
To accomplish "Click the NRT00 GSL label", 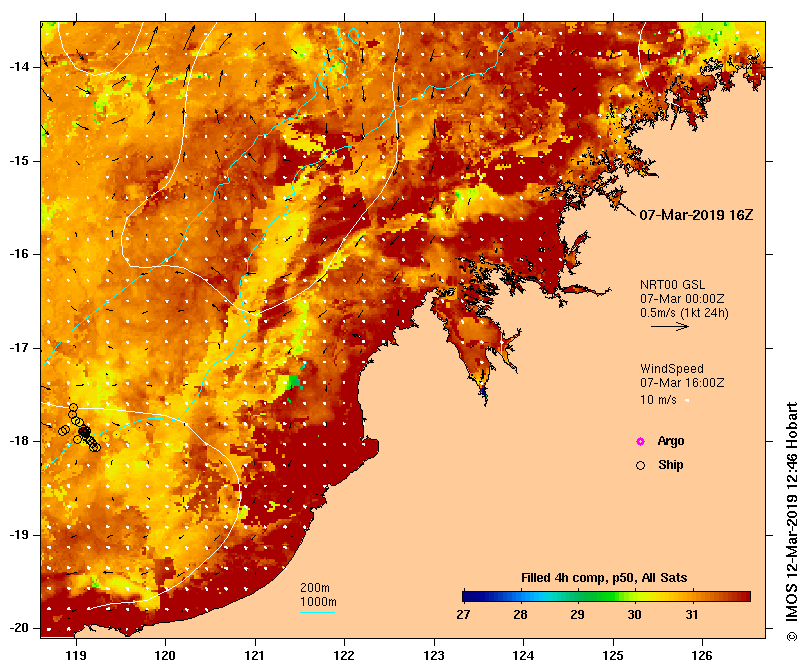I will click(x=672, y=284).
